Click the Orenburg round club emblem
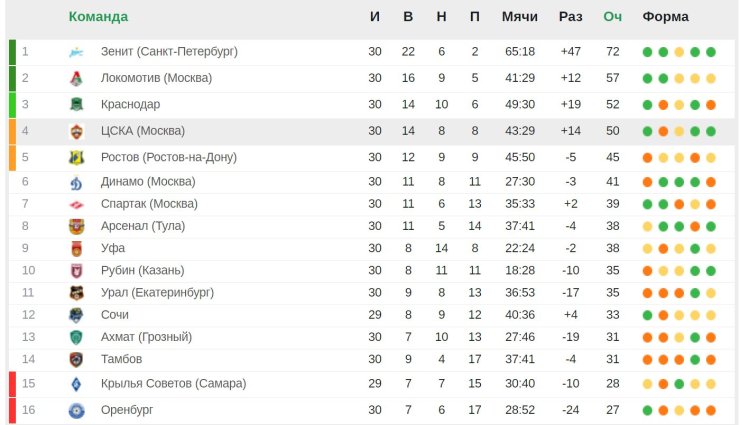This screenshot has height=425, width=740. pos(76,410)
